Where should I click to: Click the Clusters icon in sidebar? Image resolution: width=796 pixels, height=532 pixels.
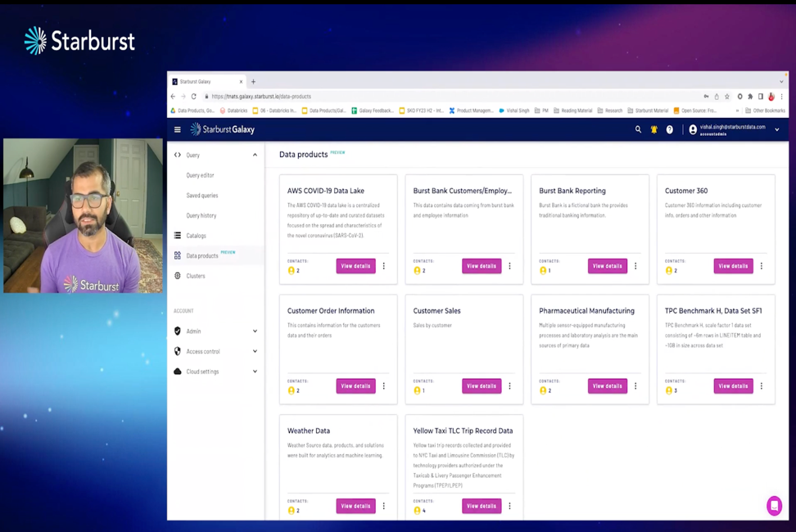point(177,276)
